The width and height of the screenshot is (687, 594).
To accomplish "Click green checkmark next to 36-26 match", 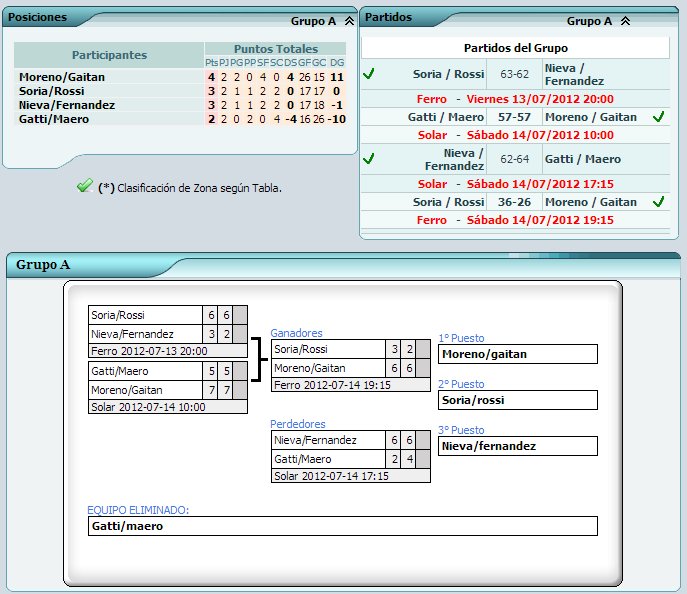I will point(657,202).
